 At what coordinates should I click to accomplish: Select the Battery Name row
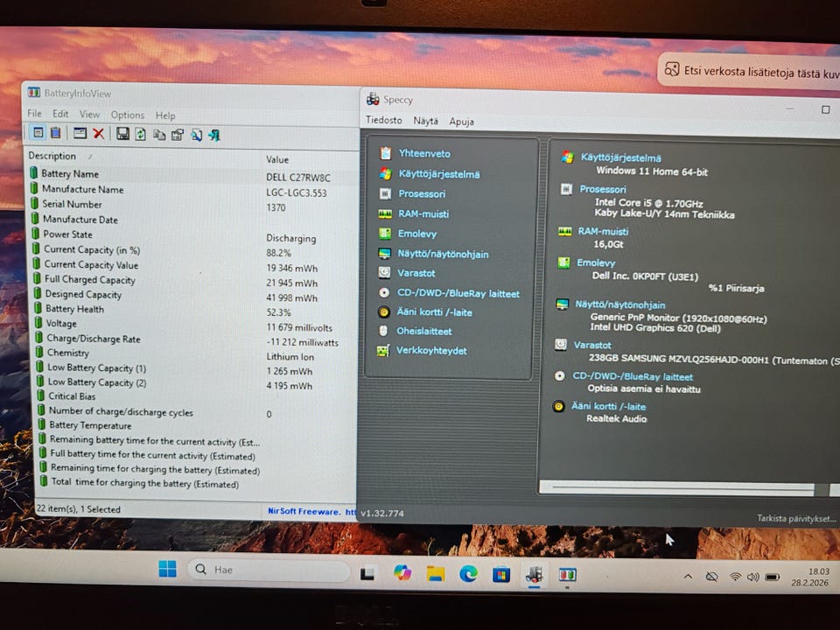192,175
